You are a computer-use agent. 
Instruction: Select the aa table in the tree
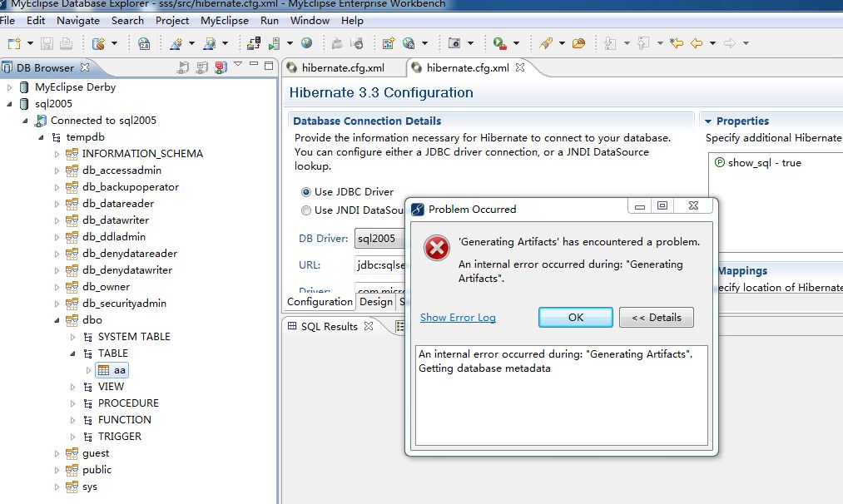[x=112, y=370]
